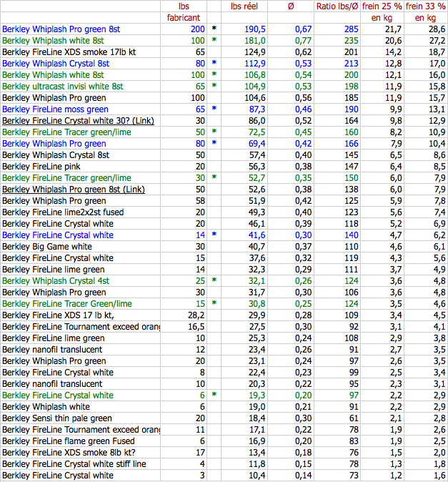Click the asterisk in the moss green row
The height and width of the screenshot is (482, 448).
(x=214, y=109)
